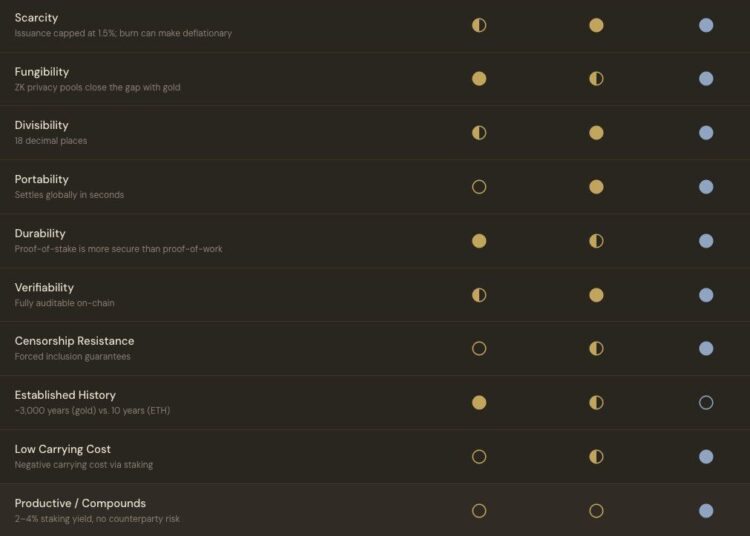Click the blue circle in the Fungibility row
The height and width of the screenshot is (536, 750).
pos(706,79)
